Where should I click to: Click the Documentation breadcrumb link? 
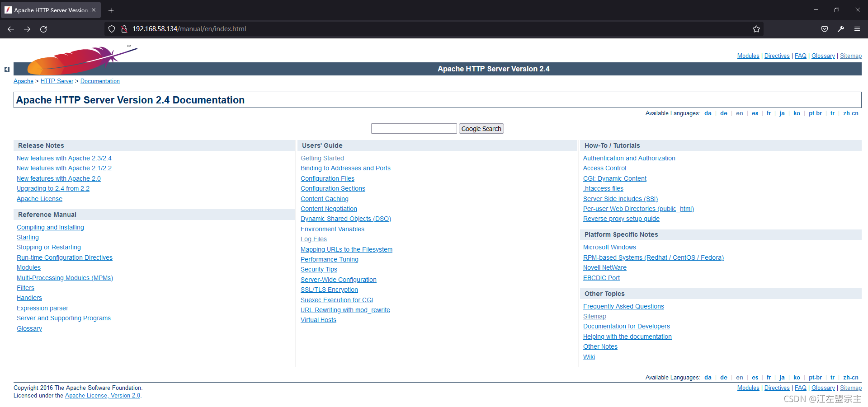pos(100,81)
